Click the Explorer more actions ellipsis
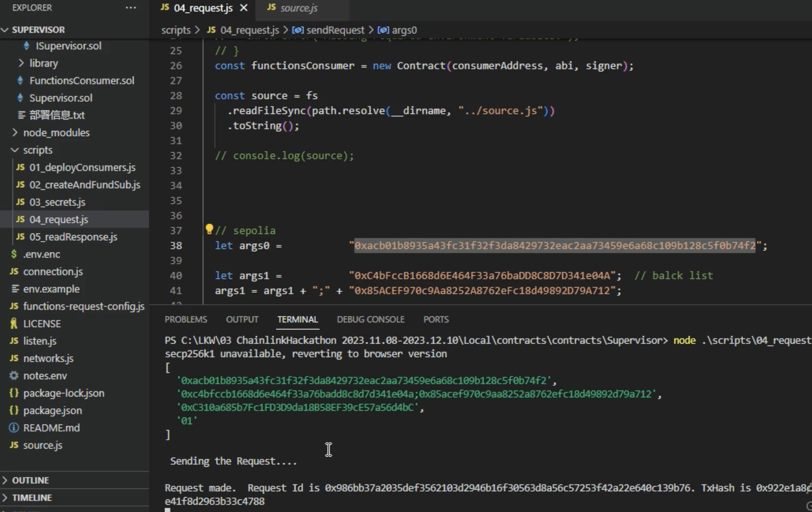This screenshot has width=812, height=512. pyautogui.click(x=131, y=7)
